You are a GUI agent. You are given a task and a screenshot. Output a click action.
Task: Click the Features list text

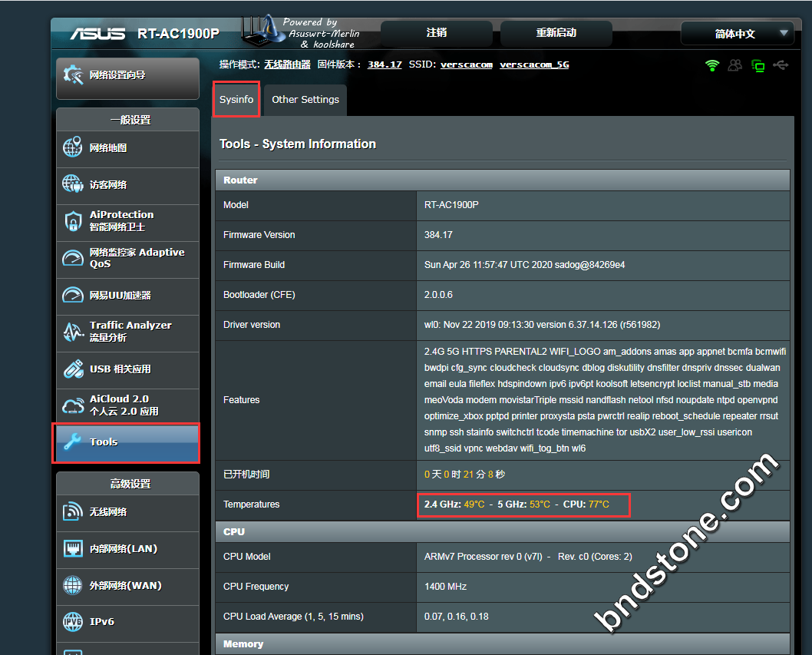[605, 400]
